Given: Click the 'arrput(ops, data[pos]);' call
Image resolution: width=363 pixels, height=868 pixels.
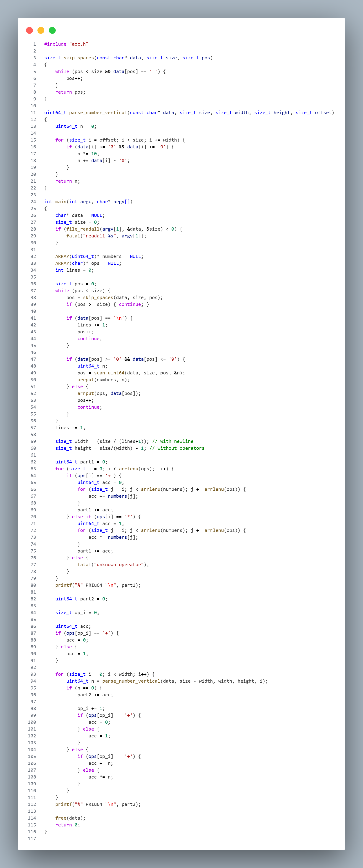Looking at the screenshot, I should 109,394.
